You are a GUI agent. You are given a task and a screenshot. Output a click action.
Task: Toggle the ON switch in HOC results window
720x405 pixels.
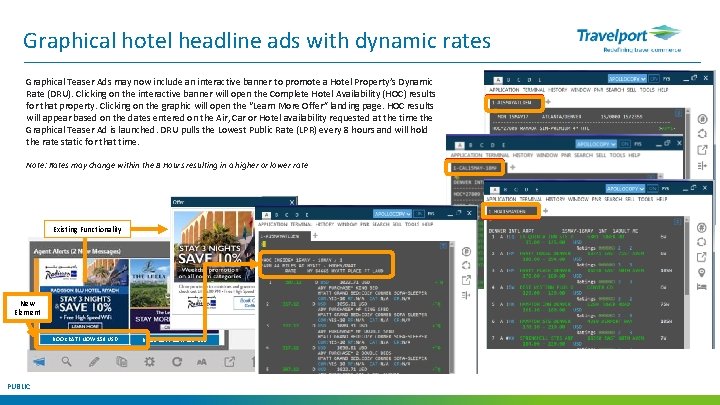click(x=419, y=214)
